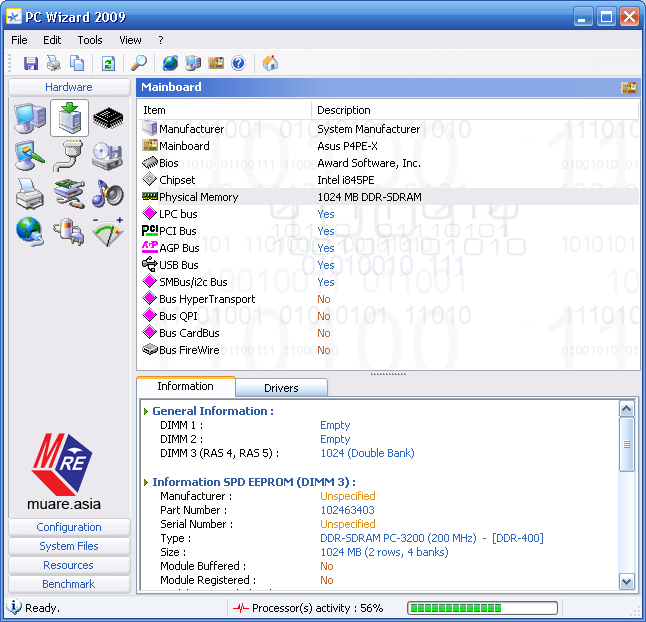Click the chip icon in the Mainboard header

coord(629,87)
